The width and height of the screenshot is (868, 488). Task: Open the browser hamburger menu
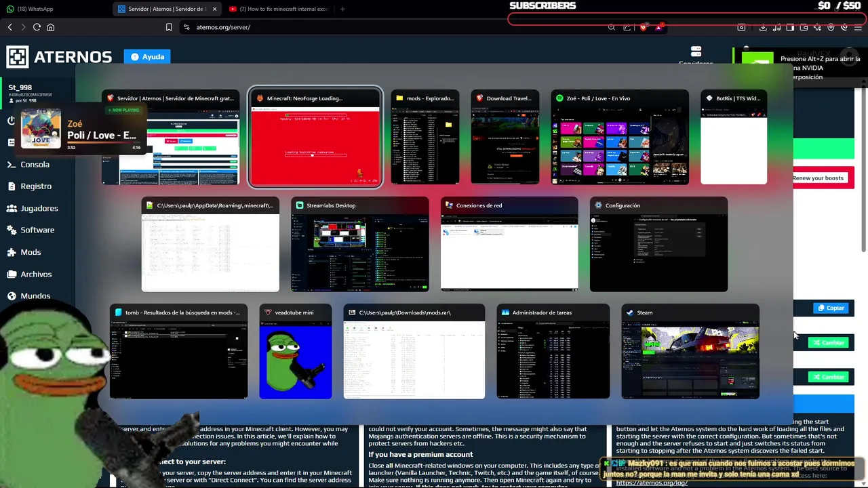click(858, 27)
